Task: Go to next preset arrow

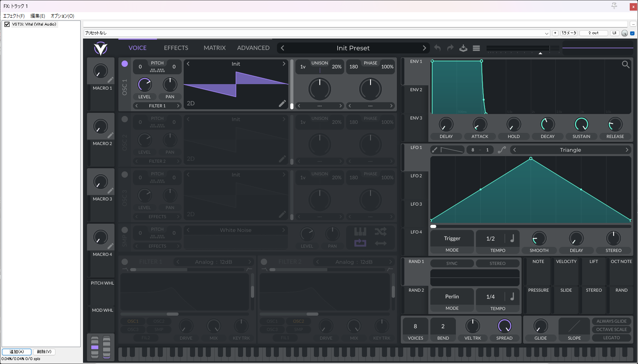Action: 424,48
